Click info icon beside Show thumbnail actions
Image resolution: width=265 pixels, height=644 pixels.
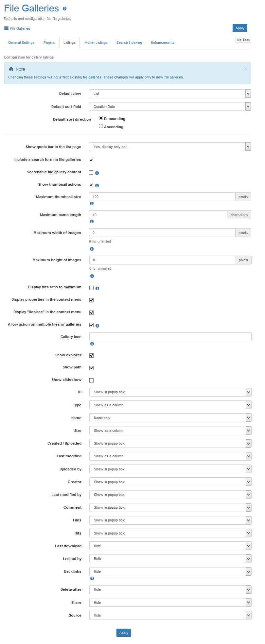pos(97,185)
